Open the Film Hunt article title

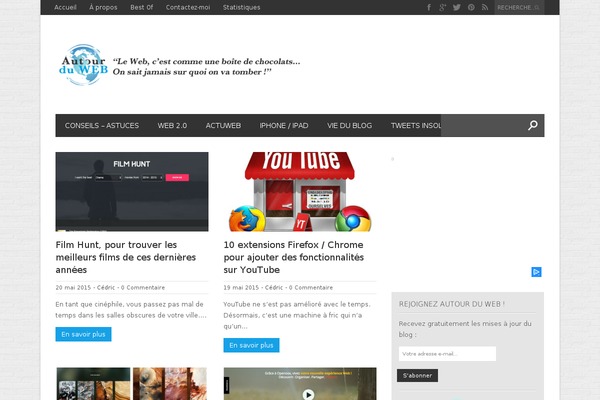(x=126, y=257)
